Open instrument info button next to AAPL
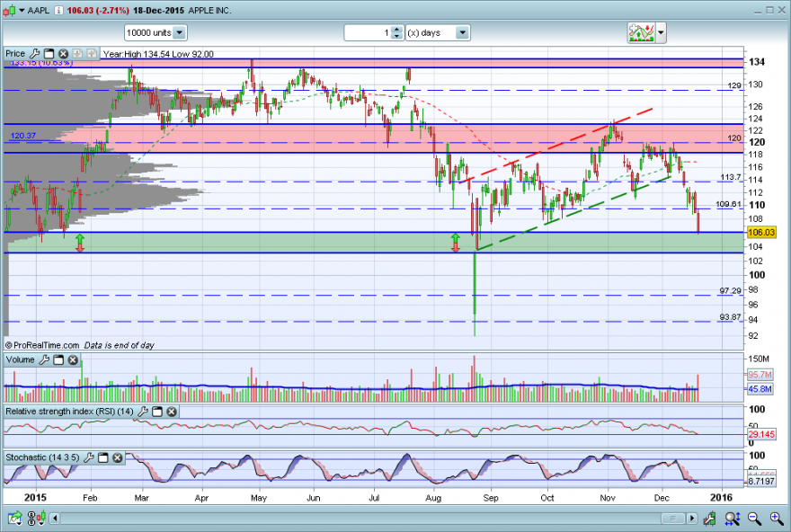791x532 pixels. (x=58, y=10)
